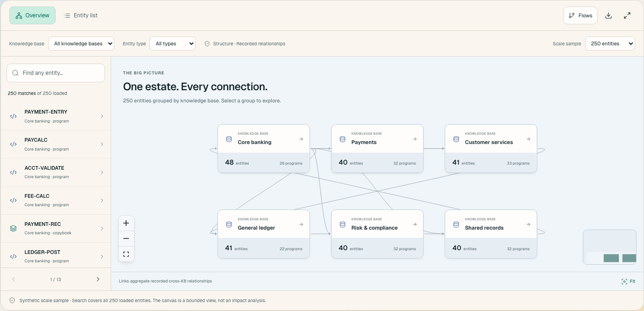Click the fit-to-screen frame icon under zoom
Screen dimensions: 644x311
click(126, 254)
